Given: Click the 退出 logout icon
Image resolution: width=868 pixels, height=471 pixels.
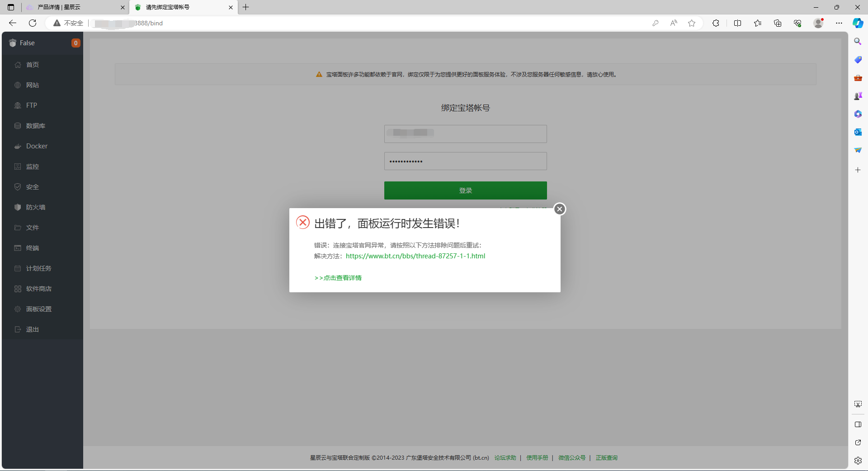Looking at the screenshot, I should click(x=18, y=329).
